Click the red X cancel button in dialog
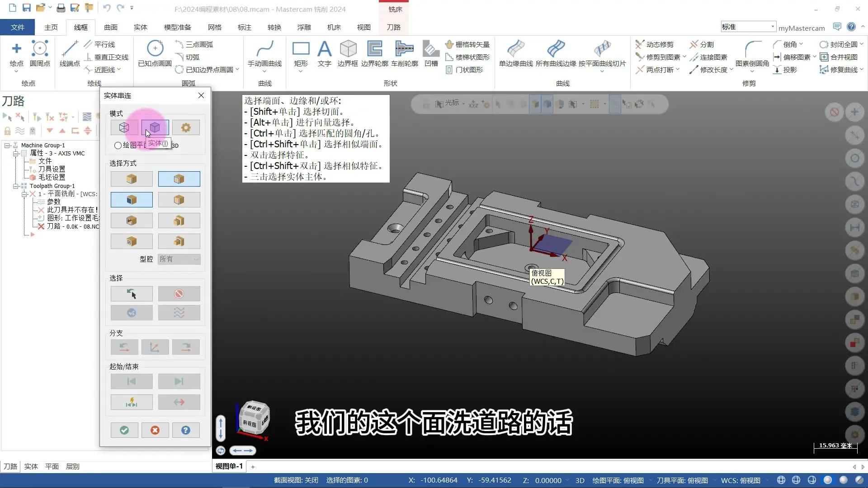Screen dimensions: 868x488 tap(155, 430)
